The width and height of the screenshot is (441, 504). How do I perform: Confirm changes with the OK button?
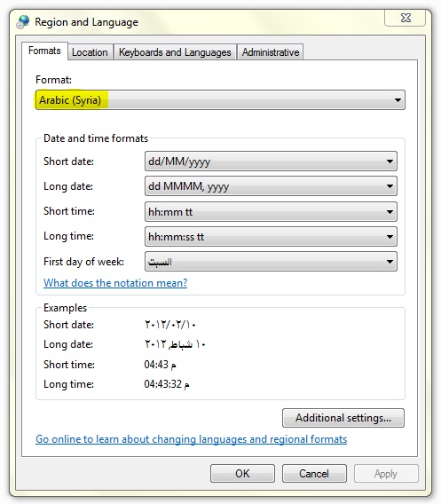242,474
